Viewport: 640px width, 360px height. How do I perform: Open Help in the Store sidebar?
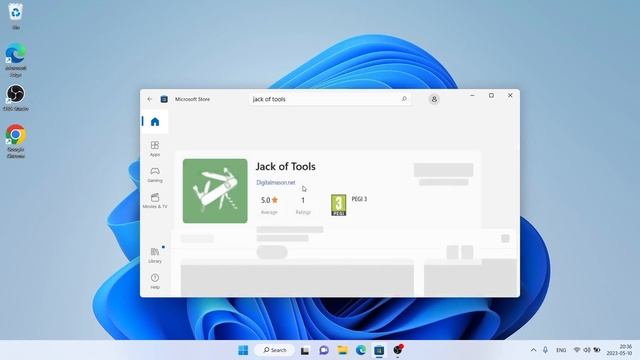click(x=155, y=281)
